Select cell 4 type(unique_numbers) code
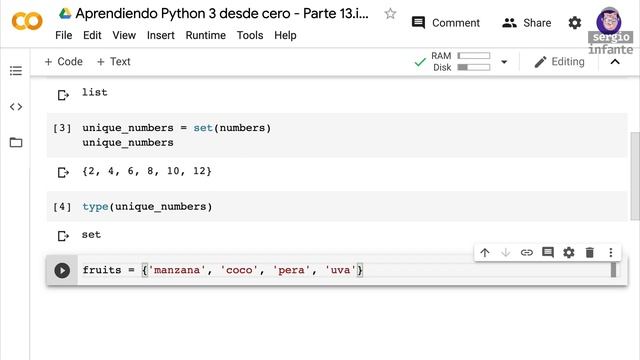640x360 pixels. coord(147,207)
